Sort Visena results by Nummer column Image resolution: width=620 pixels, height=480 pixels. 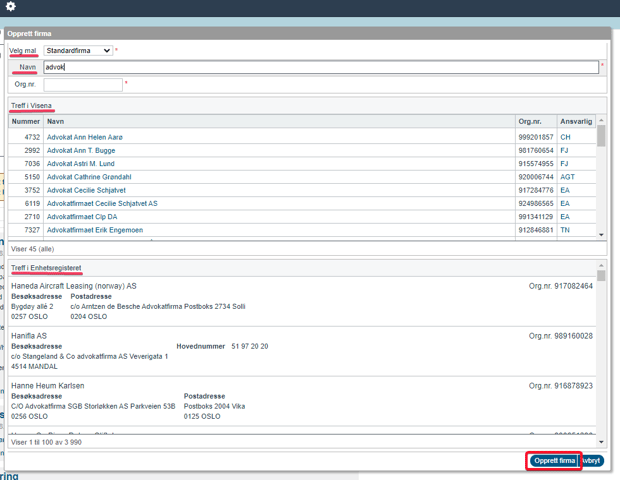[x=26, y=121]
